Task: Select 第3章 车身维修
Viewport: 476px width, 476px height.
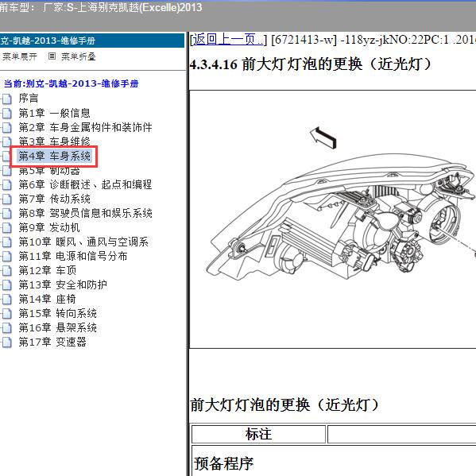Action: pos(54,141)
